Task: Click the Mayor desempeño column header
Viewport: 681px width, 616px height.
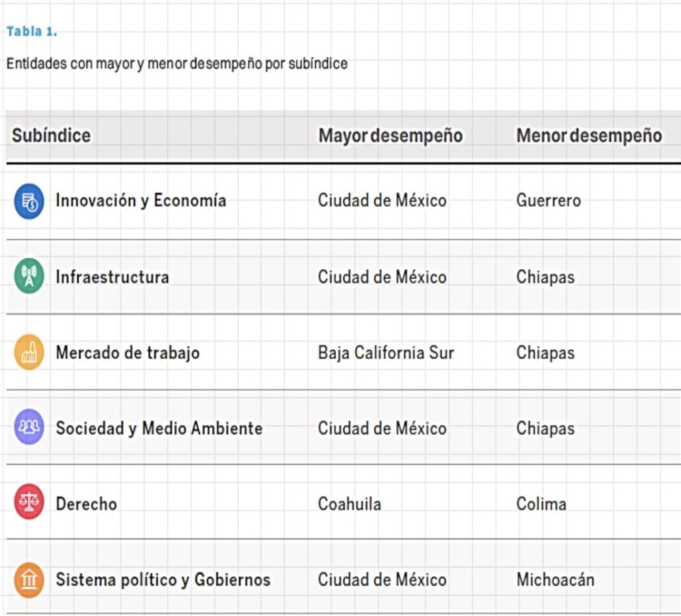Action: click(390, 136)
